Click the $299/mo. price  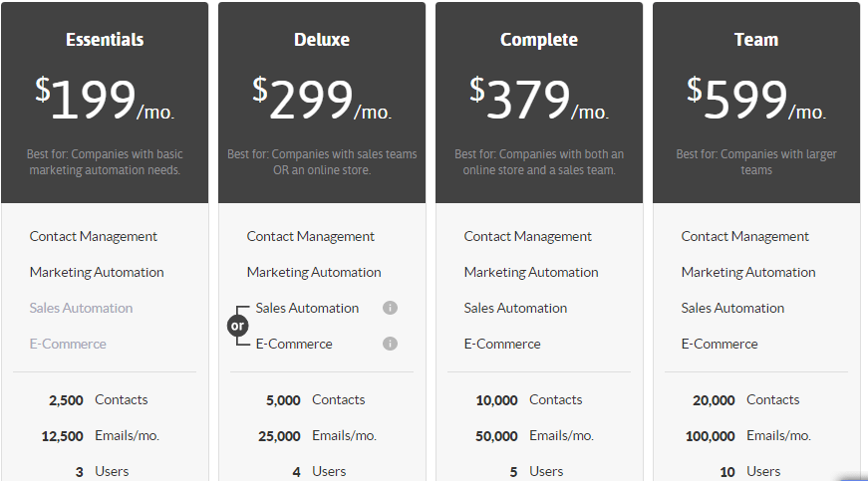(x=322, y=99)
